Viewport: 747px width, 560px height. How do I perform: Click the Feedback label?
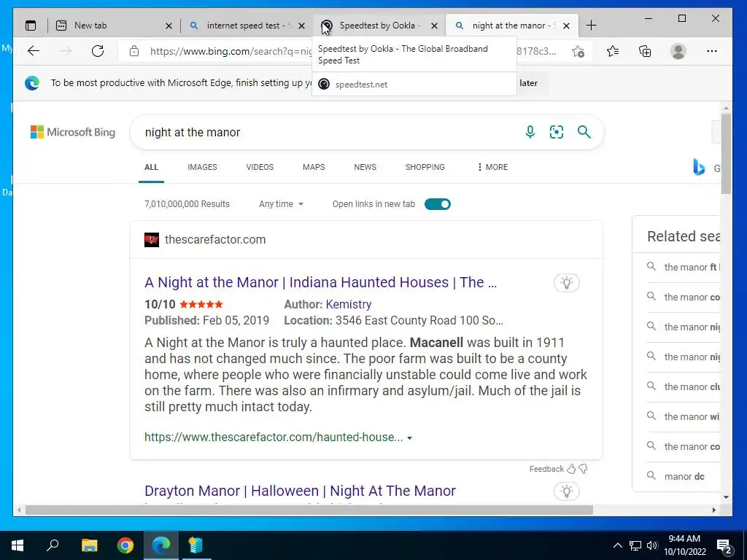[546, 469]
